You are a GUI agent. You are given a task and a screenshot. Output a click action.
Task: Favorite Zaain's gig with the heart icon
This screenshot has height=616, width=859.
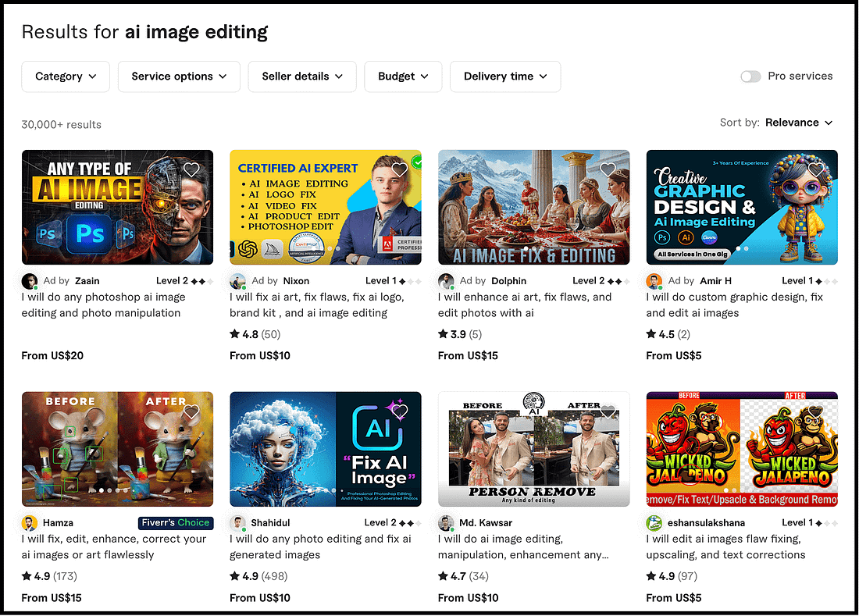tap(191, 169)
